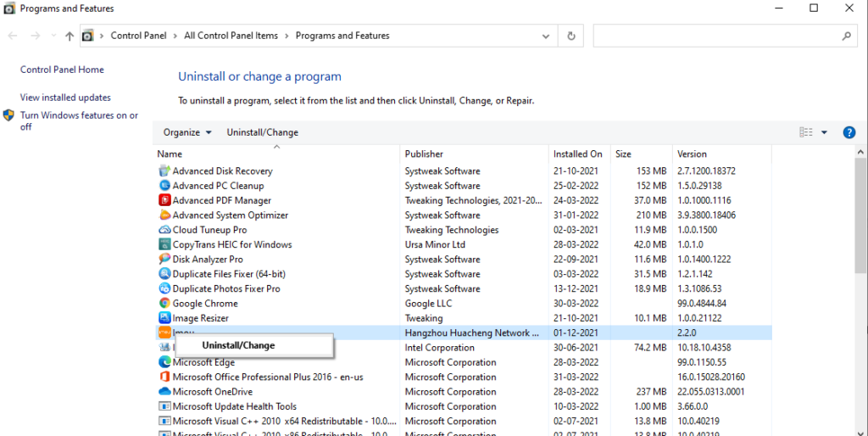This screenshot has height=436, width=868.
Task: Click the 74.2 MB size cell
Action: [x=651, y=348]
